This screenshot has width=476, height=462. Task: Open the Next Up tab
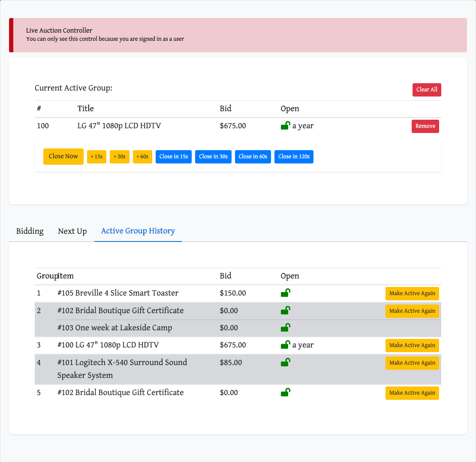pyautogui.click(x=72, y=231)
